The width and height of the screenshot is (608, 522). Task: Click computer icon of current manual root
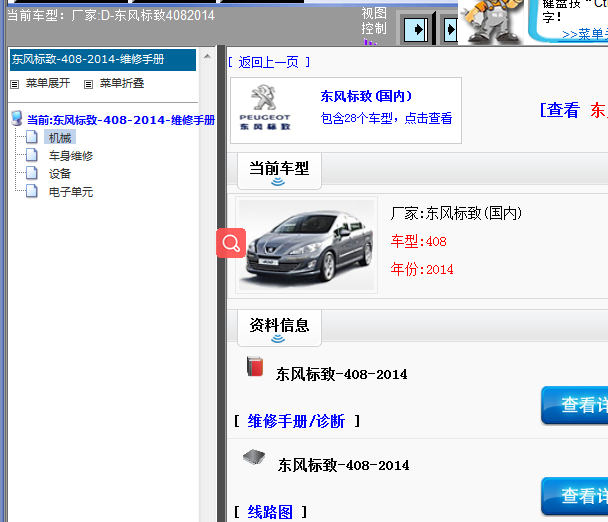point(17,119)
